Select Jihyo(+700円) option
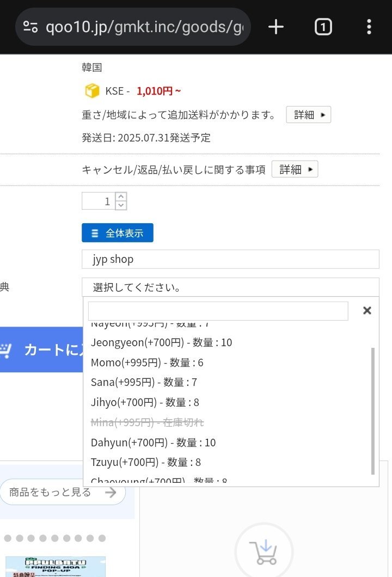Screen dimensions: 392x577 click(145, 402)
